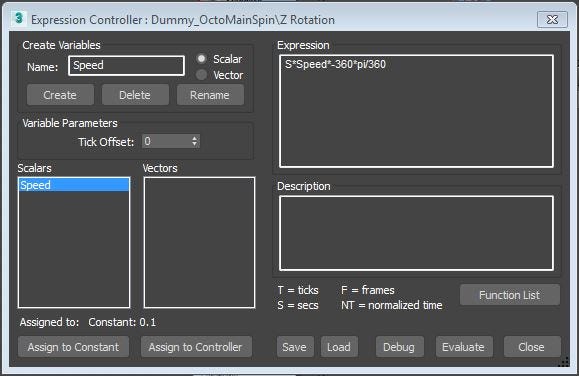Screen dimensions: 579x376
Task: Click the Description text box
Action: tap(416, 233)
